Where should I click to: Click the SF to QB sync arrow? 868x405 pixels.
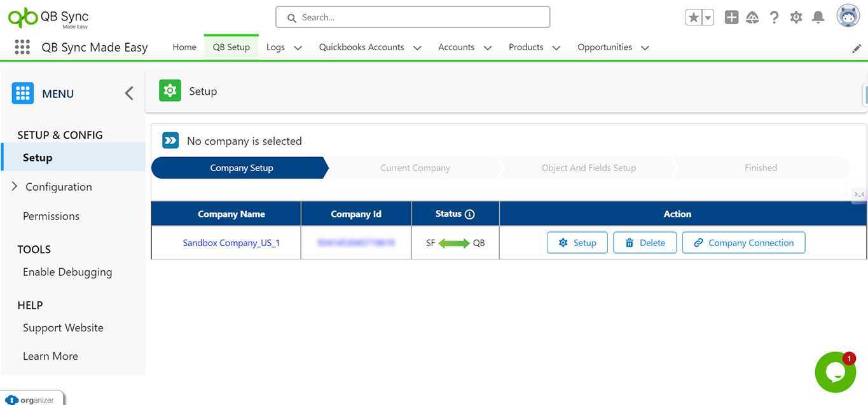(x=454, y=243)
